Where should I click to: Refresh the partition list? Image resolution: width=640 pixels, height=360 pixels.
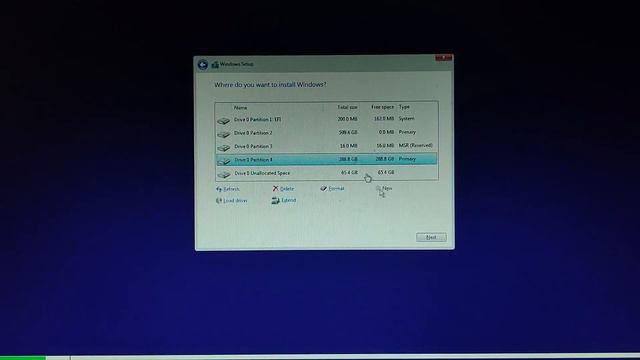228,189
